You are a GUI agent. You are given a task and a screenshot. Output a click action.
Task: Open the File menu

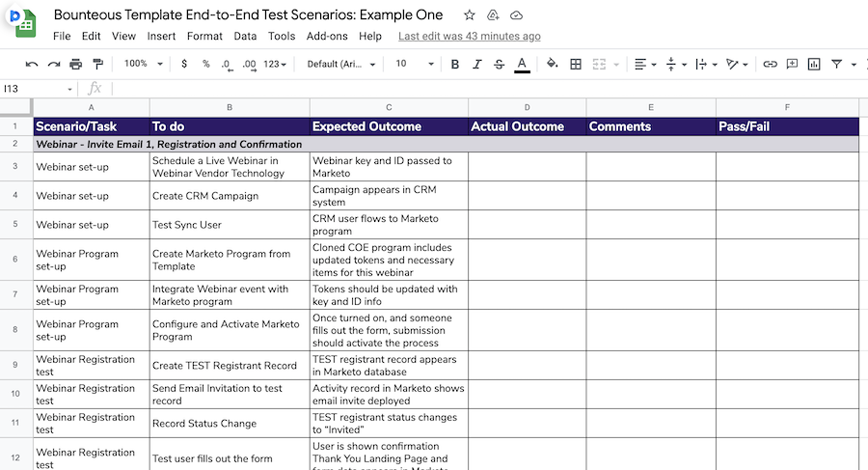pos(62,36)
